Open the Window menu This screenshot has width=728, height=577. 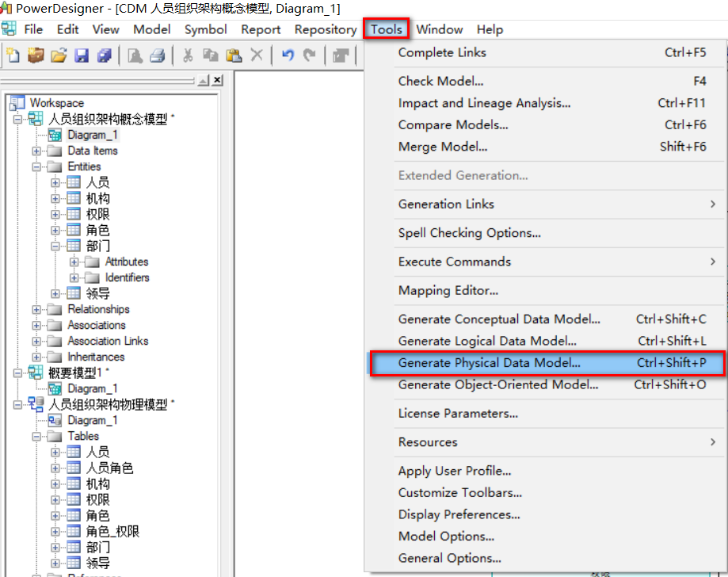coord(439,29)
